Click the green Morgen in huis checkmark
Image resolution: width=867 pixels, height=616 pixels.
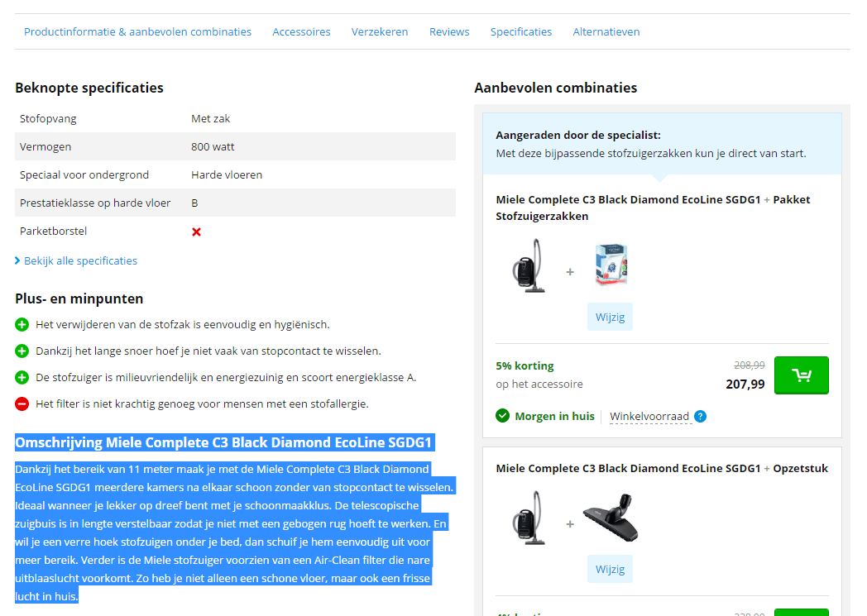pos(502,416)
